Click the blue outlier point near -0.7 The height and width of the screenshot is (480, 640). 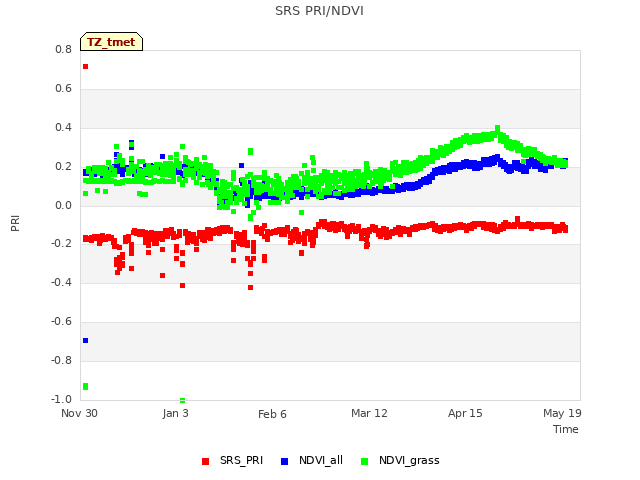pos(85,340)
